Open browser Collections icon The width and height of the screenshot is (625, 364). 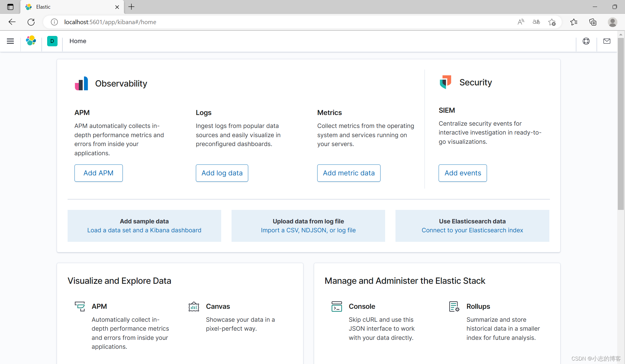(593, 22)
